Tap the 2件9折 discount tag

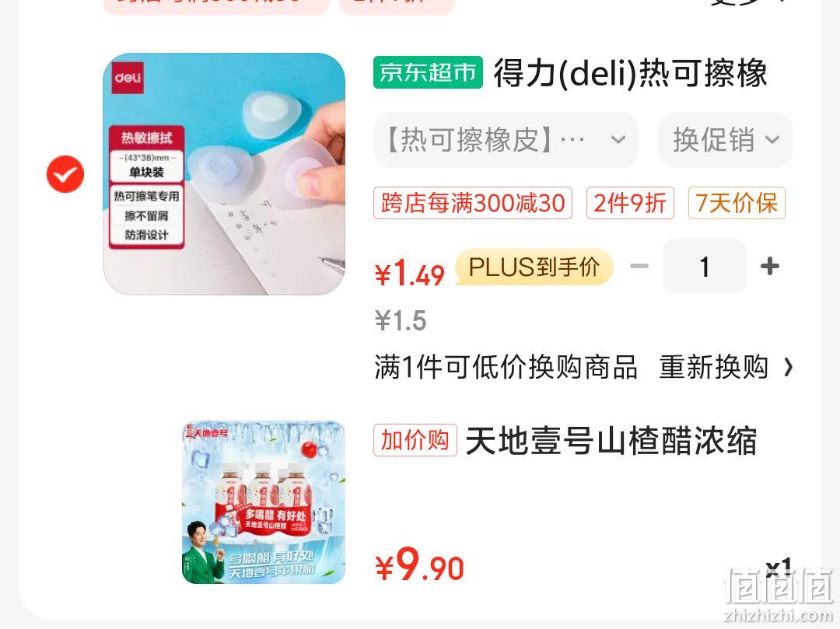click(630, 203)
